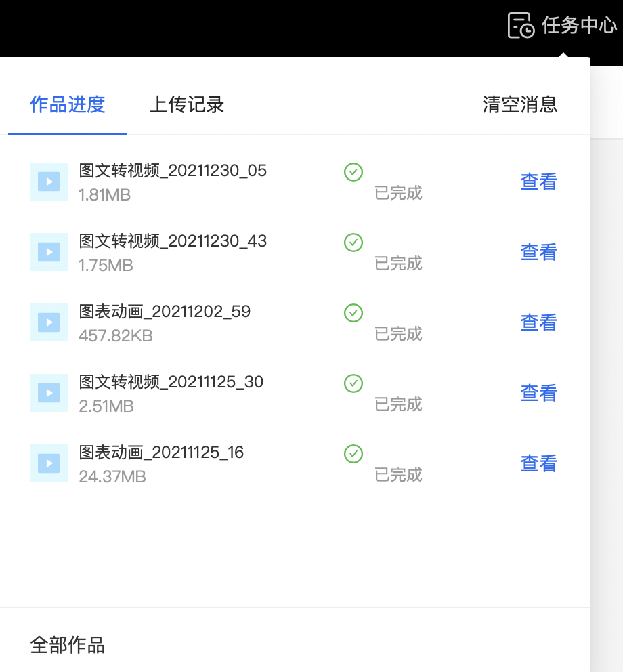623x672 pixels.
Task: Switch to the 作品进度 tab
Action: click(x=68, y=104)
